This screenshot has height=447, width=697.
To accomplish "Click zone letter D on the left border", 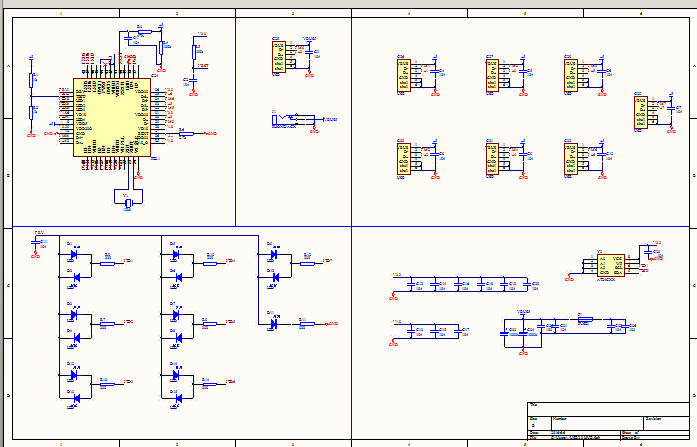I will (x=8, y=395).
